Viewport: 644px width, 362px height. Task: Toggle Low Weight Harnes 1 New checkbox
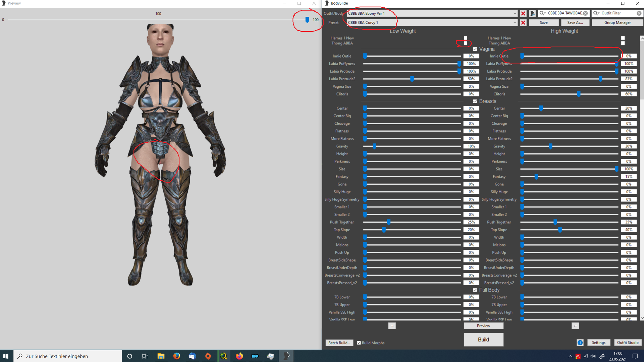[x=465, y=38]
